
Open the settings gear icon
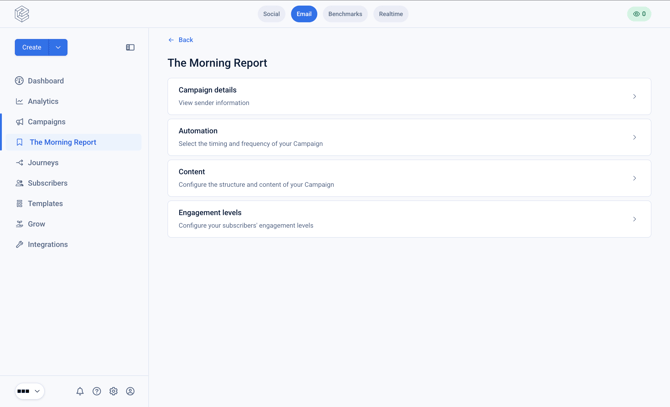[x=113, y=391]
